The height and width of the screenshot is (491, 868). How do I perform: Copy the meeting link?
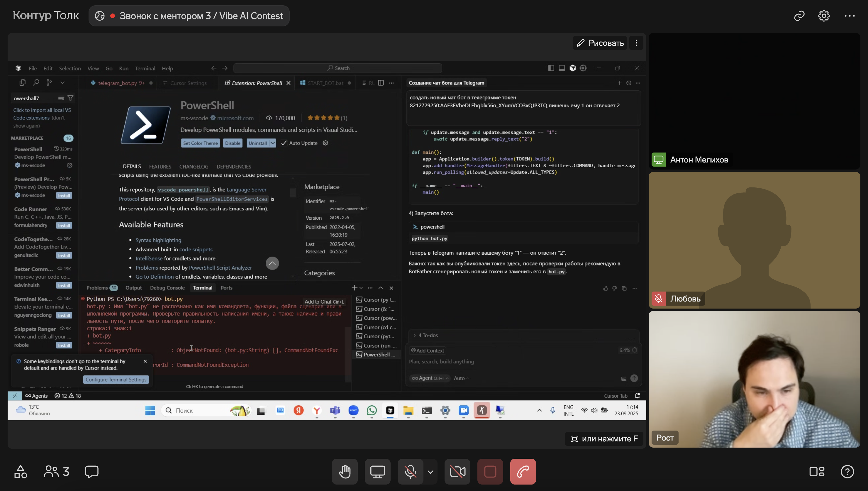799,16
